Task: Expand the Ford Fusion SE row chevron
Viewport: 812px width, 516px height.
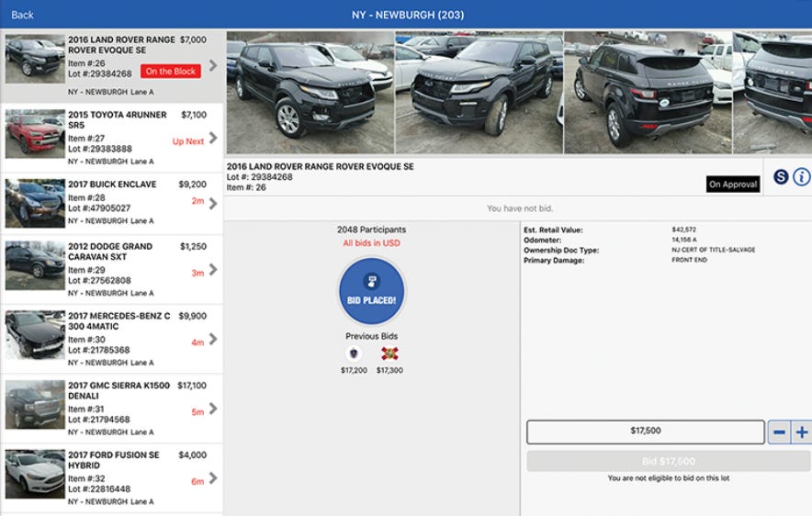Action: tap(213, 477)
